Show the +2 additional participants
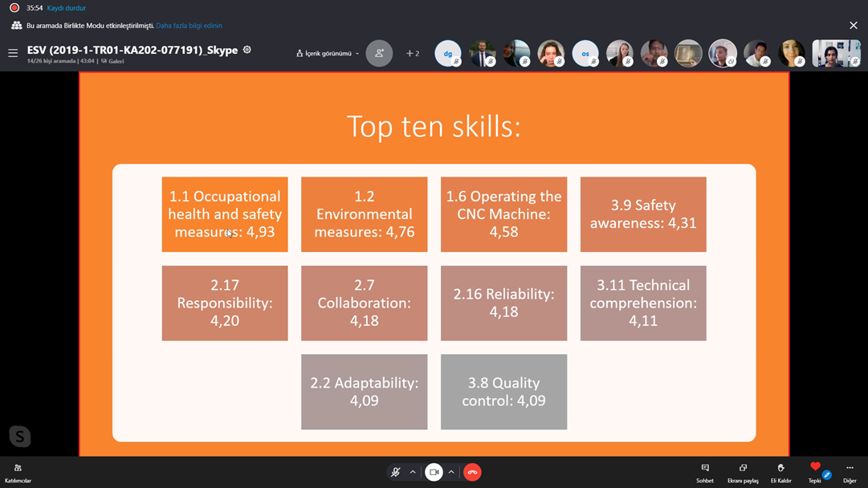The image size is (868, 488). [x=413, y=54]
